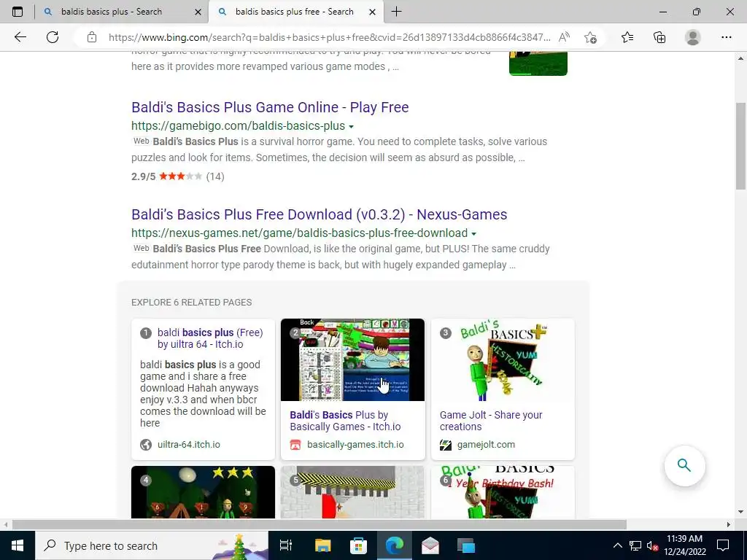Show hidden system tray icons
Image resolution: width=747 pixels, height=560 pixels.
click(x=617, y=545)
